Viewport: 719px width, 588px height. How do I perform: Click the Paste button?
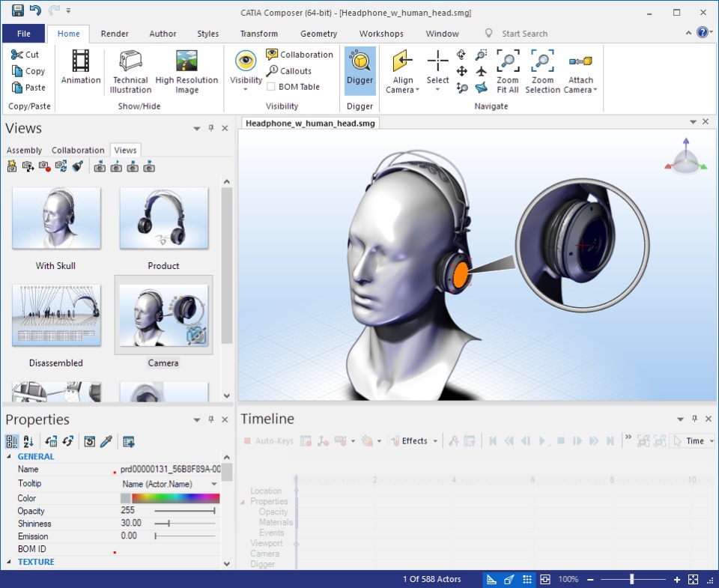pyautogui.click(x=28, y=88)
